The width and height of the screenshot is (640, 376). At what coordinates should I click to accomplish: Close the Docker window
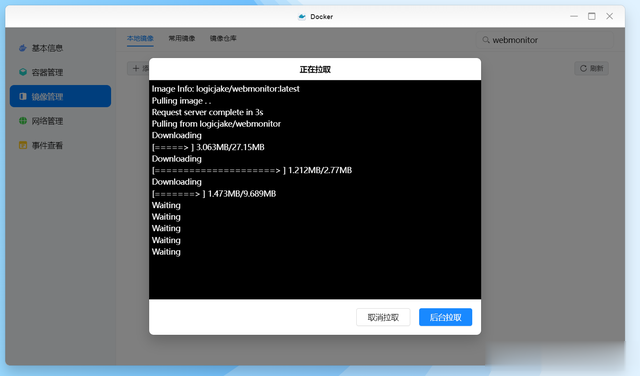609,16
